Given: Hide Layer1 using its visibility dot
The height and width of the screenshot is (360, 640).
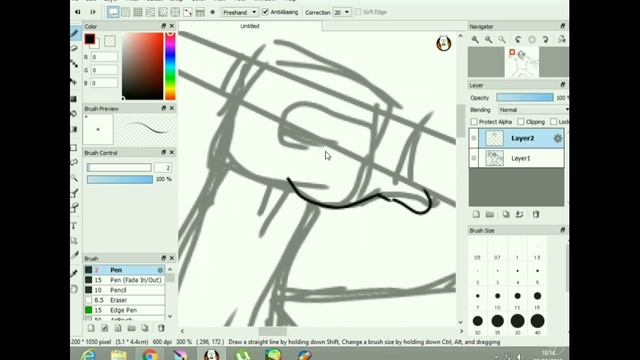Looking at the screenshot, I should [x=474, y=158].
